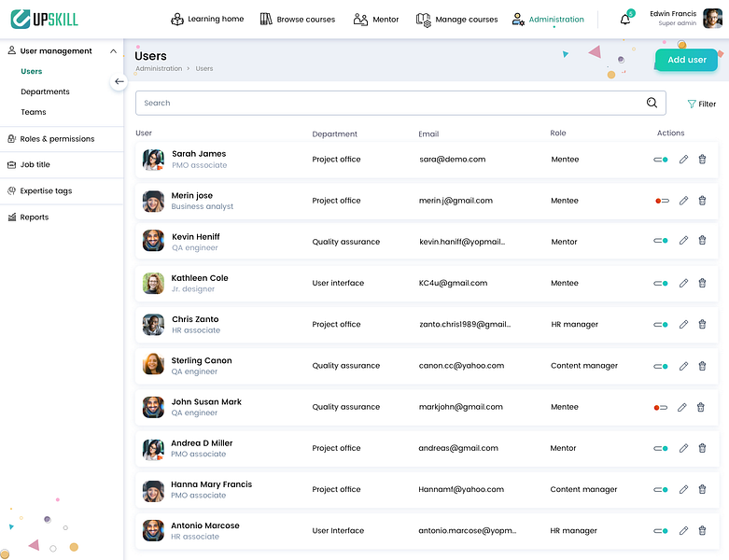Delete Kevin Heniff with trash icon
Screen dimensions: 729x560
click(x=702, y=240)
